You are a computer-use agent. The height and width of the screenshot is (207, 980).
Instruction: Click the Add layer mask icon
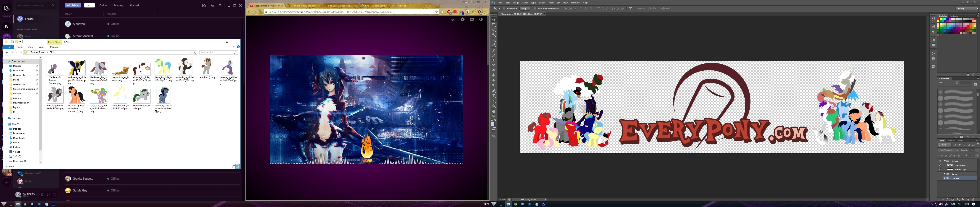(x=953, y=199)
